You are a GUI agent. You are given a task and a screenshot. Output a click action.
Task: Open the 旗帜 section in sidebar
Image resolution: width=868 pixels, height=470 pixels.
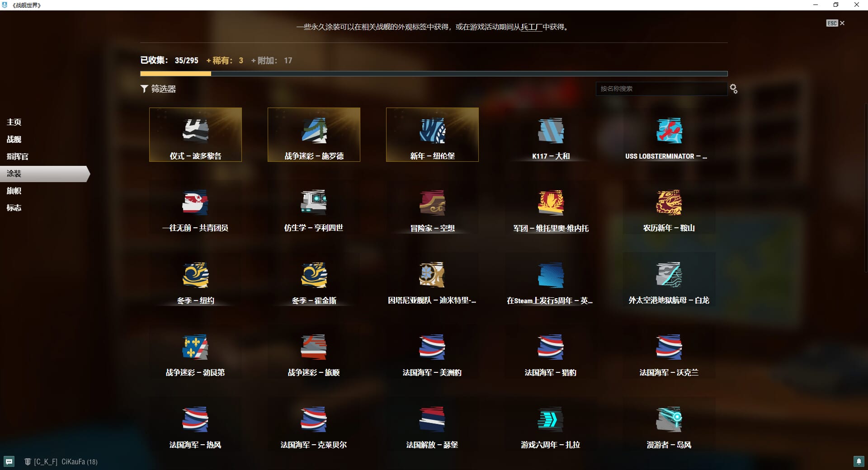point(14,191)
